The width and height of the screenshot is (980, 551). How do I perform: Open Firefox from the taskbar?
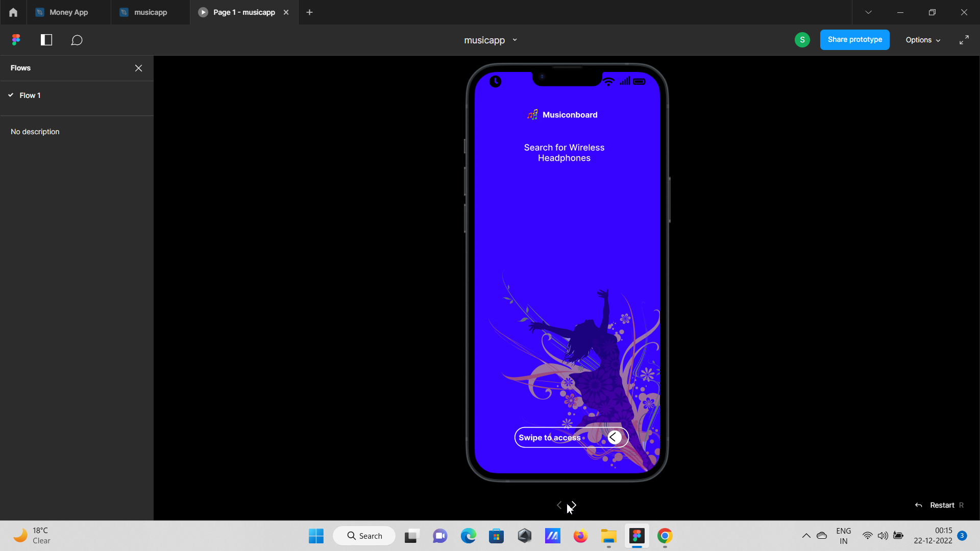point(580,536)
